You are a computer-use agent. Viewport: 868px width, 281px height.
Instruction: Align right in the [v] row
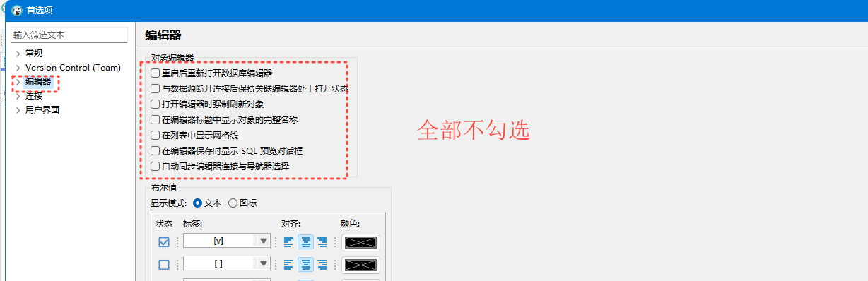click(x=322, y=242)
